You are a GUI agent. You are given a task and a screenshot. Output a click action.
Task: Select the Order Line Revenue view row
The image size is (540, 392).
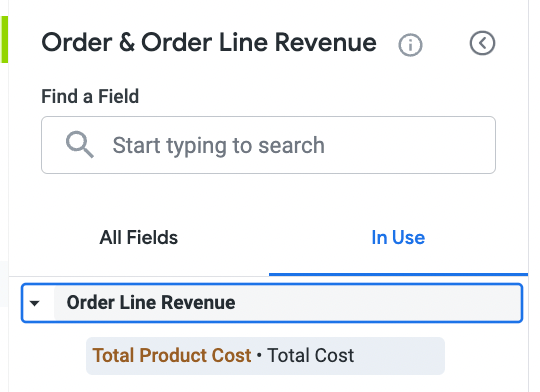tap(272, 303)
